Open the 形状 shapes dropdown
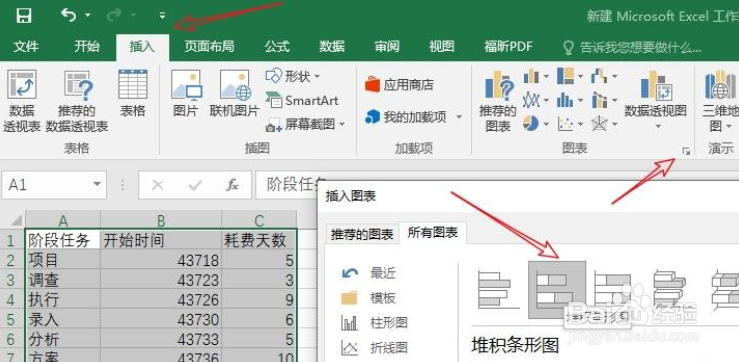Viewport: 739px width, 362px height. 293,76
